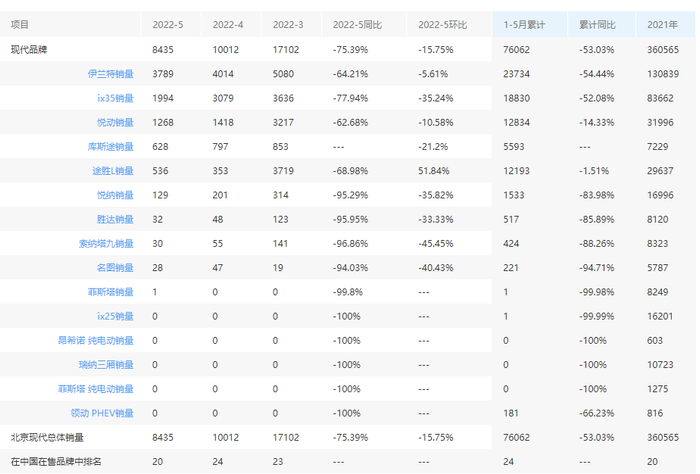Click the -21.2% cell in 库斯途 row
This screenshot has width=700, height=474.
tap(433, 146)
